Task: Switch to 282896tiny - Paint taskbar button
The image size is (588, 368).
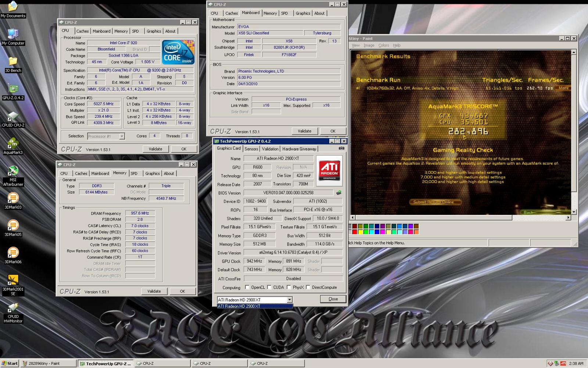Action: [x=49, y=364]
